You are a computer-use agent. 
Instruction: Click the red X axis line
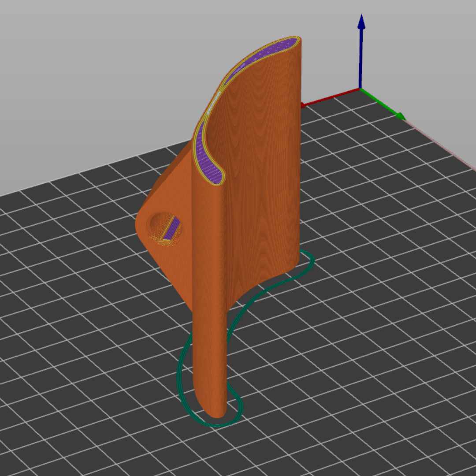point(330,98)
